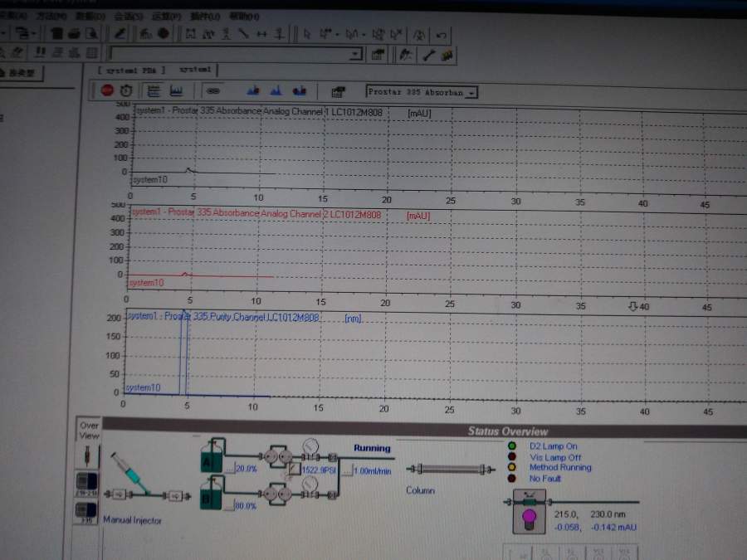Click the 类型 button in left panel
This screenshot has width=747, height=560.
pyautogui.click(x=21, y=73)
